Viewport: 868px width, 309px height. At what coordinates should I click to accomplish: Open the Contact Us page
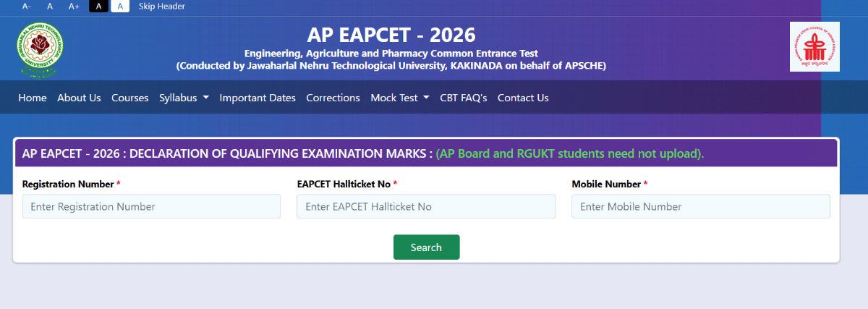pyautogui.click(x=523, y=98)
